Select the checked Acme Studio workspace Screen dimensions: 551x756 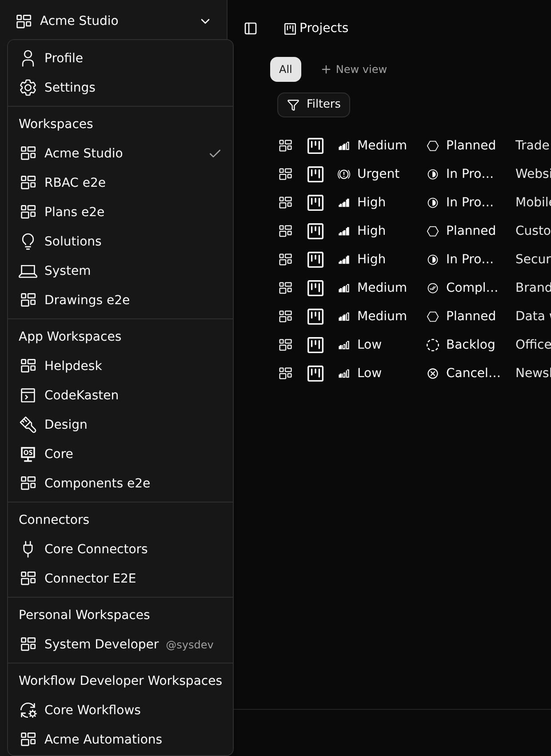pos(120,153)
